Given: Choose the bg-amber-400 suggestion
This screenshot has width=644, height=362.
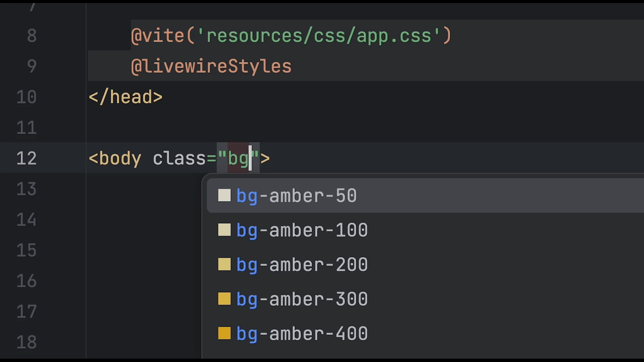Looking at the screenshot, I should click(302, 334).
